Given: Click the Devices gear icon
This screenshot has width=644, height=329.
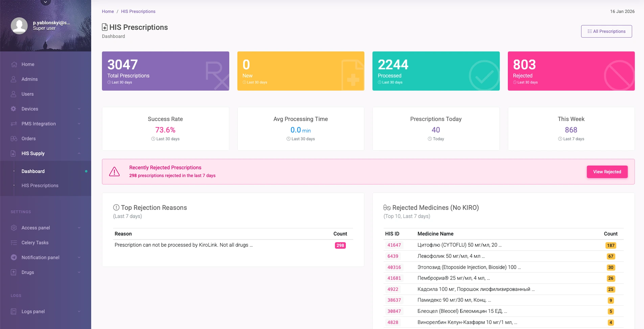Looking at the screenshot, I should tap(14, 109).
